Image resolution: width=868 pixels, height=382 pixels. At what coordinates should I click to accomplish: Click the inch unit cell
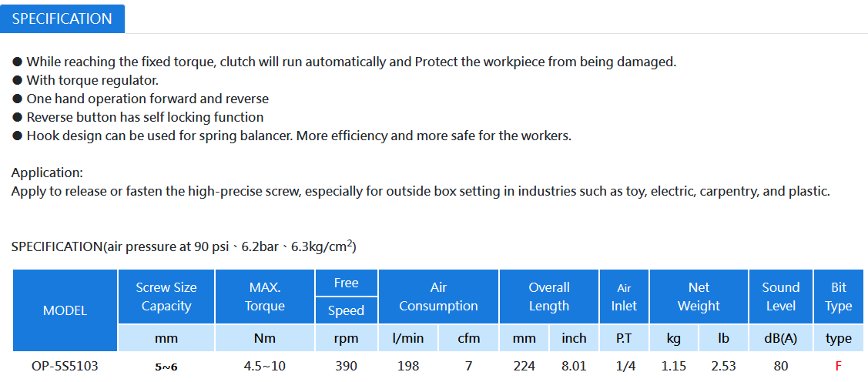pyautogui.click(x=574, y=338)
